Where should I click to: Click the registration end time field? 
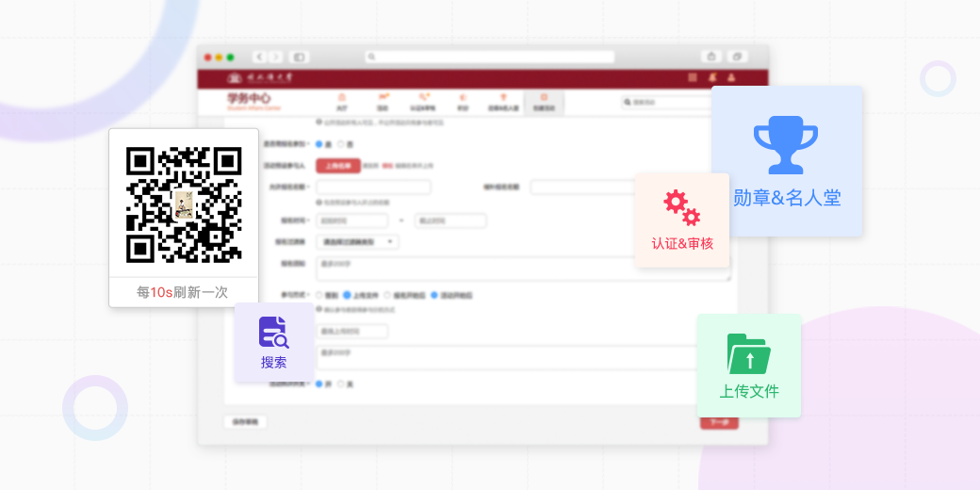click(450, 220)
